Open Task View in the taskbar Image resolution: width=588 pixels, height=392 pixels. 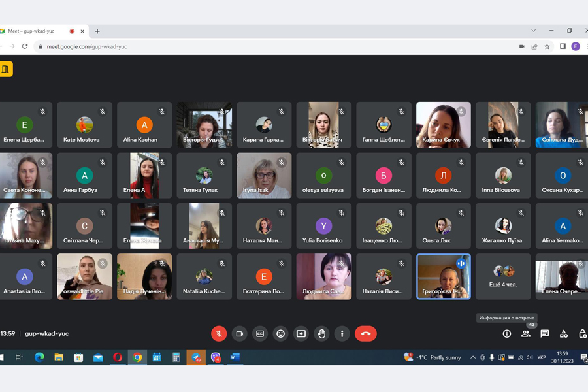coord(19,357)
